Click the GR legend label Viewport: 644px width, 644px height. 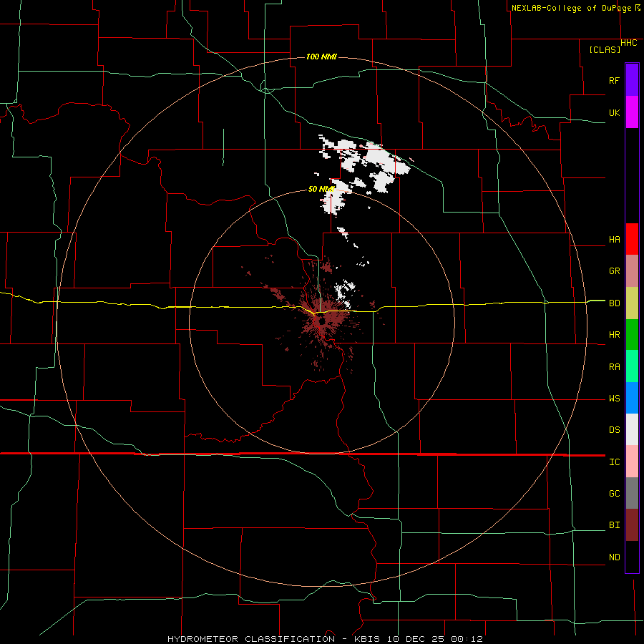click(614, 271)
